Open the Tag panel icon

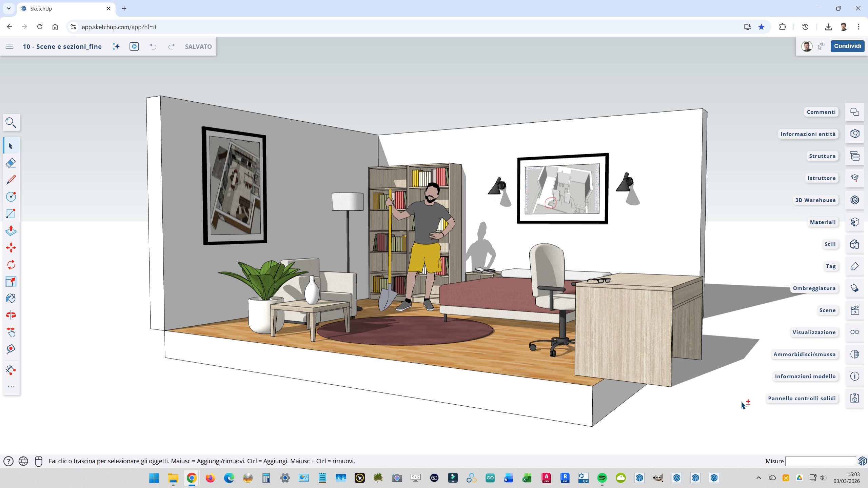point(854,266)
